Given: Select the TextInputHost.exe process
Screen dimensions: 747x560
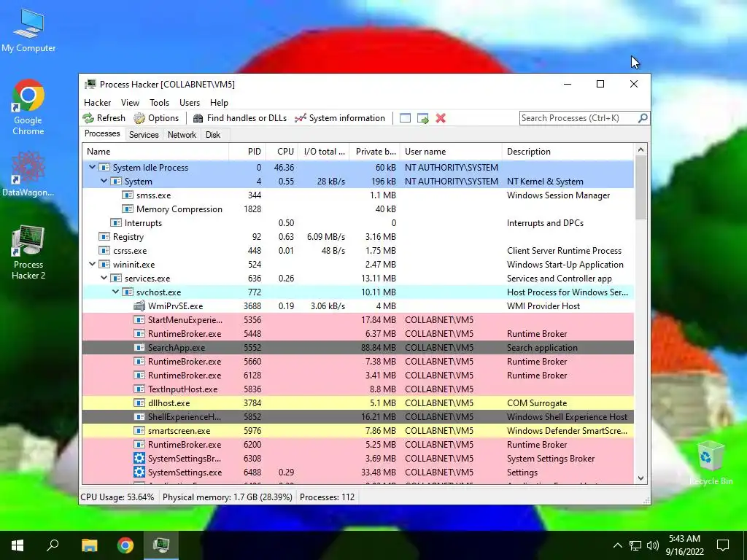Looking at the screenshot, I should click(x=358, y=389).
